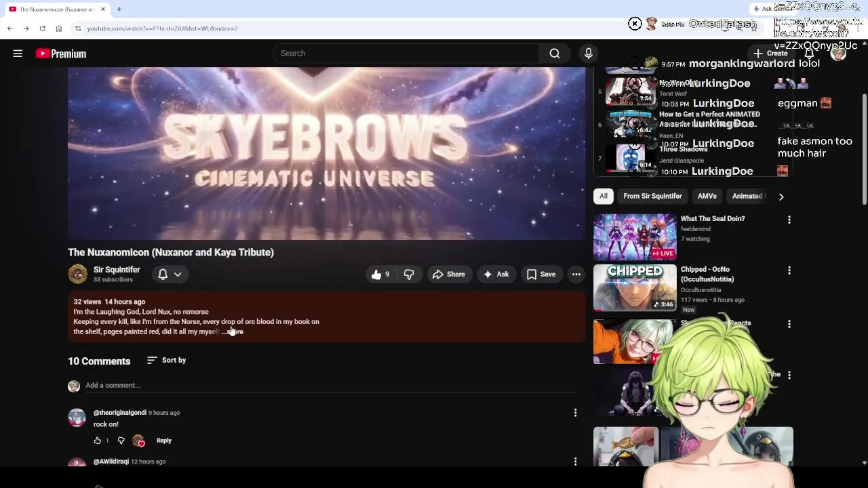Show more filter chips with arrow
The image size is (868, 488).
pyautogui.click(x=781, y=197)
